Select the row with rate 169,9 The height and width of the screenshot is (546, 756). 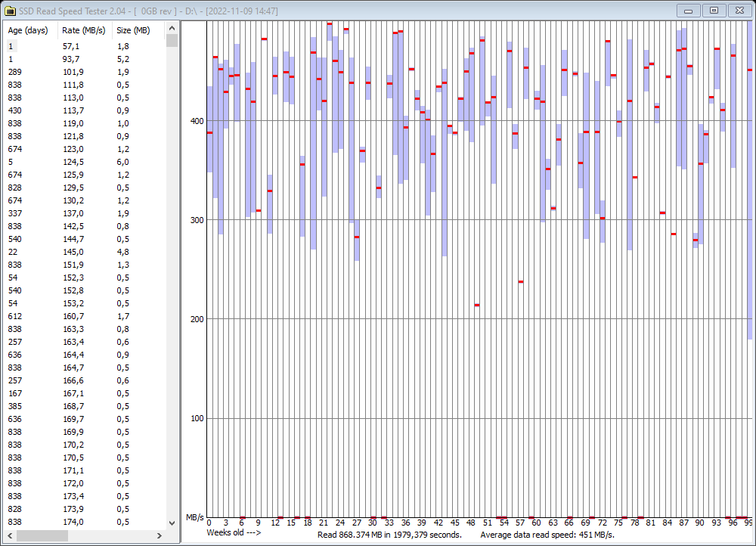[85, 432]
